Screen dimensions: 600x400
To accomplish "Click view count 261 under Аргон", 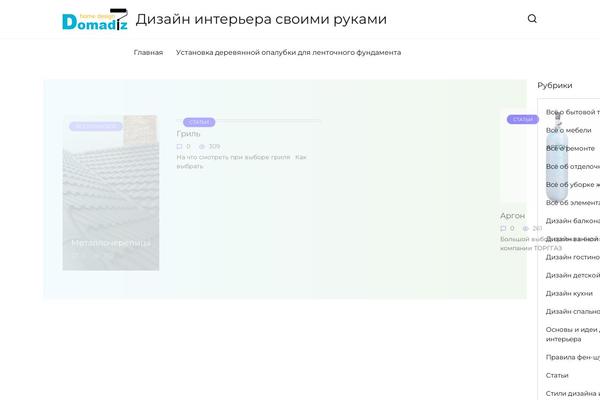I will click(537, 228).
